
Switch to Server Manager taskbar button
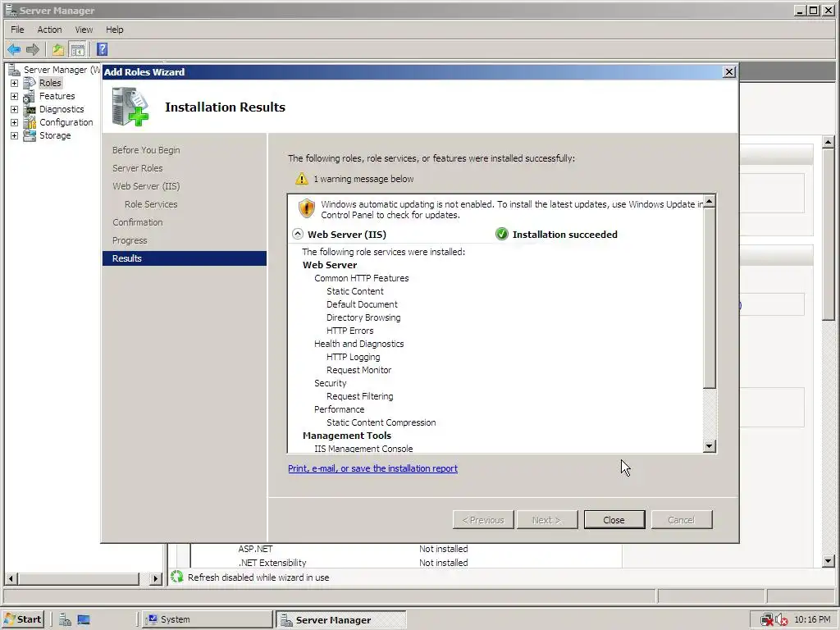[340, 619]
